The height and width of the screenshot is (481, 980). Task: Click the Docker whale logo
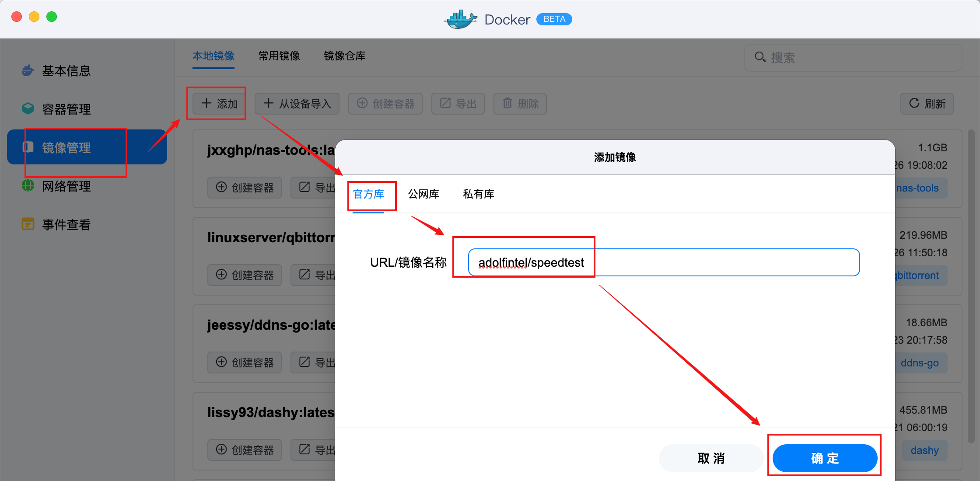coord(460,19)
